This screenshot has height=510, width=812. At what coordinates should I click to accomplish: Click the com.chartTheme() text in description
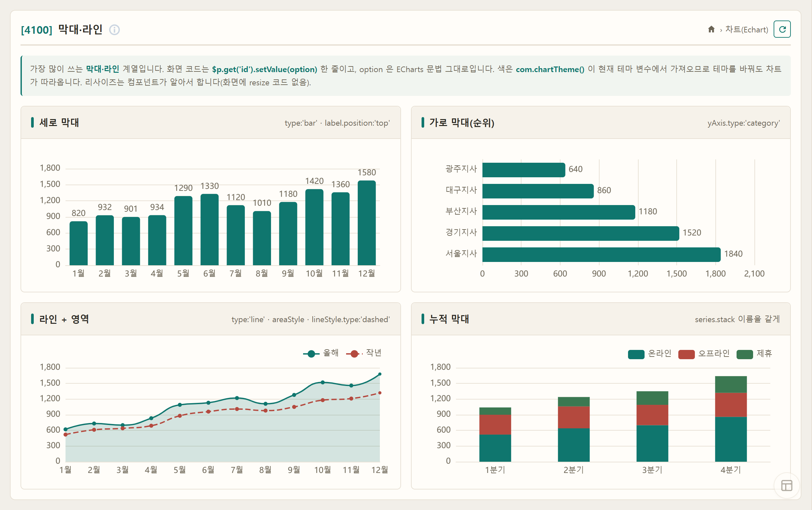point(550,69)
